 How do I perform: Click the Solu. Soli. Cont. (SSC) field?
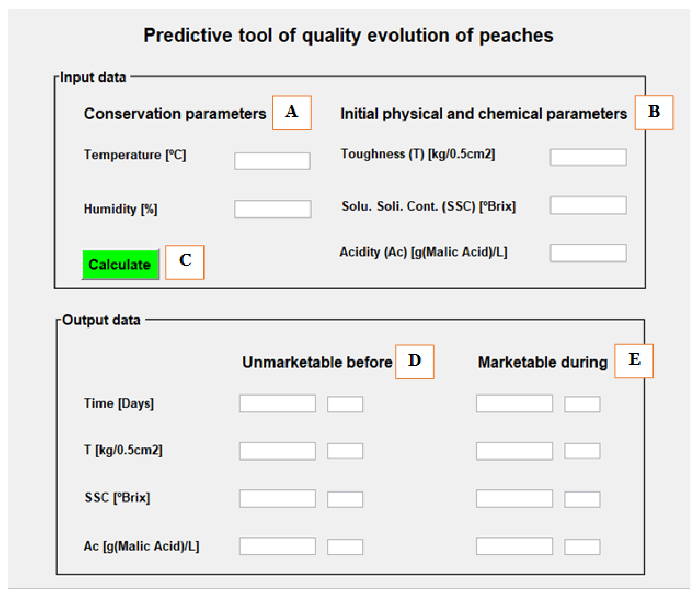[588, 205]
